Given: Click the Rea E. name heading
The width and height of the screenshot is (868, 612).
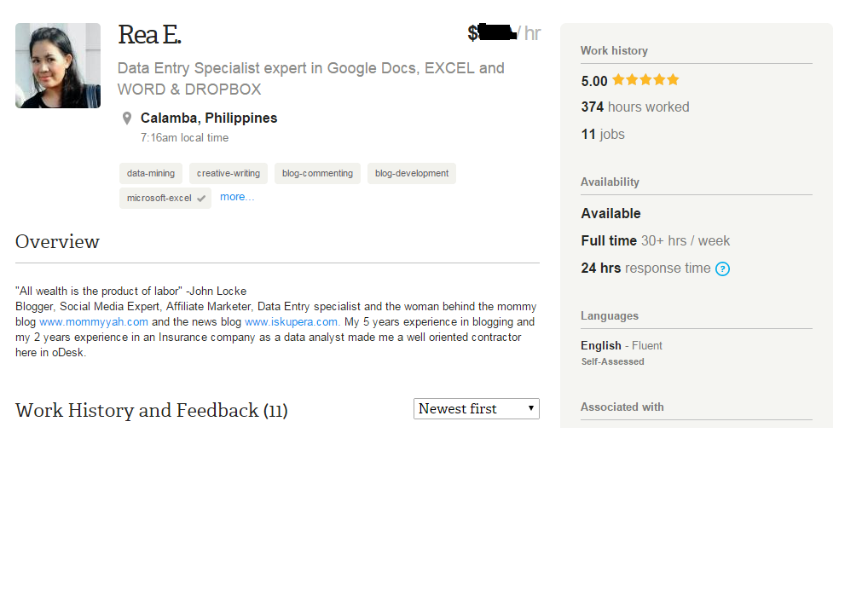Looking at the screenshot, I should (149, 35).
